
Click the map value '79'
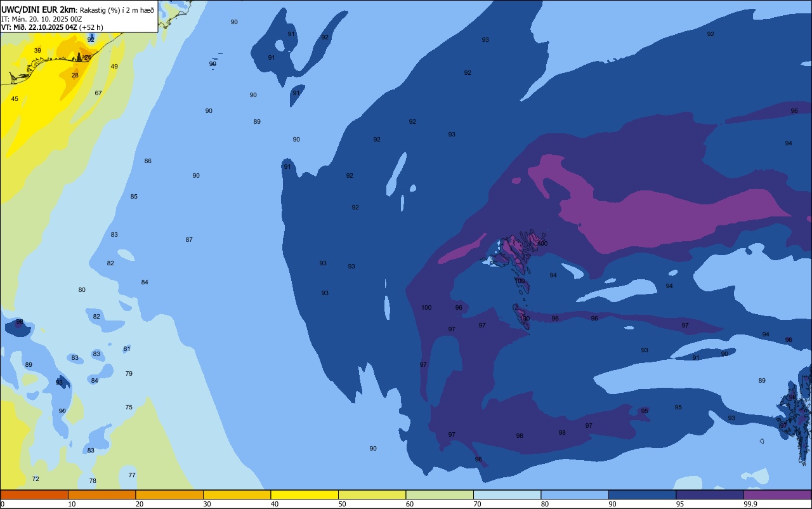pyautogui.click(x=129, y=374)
